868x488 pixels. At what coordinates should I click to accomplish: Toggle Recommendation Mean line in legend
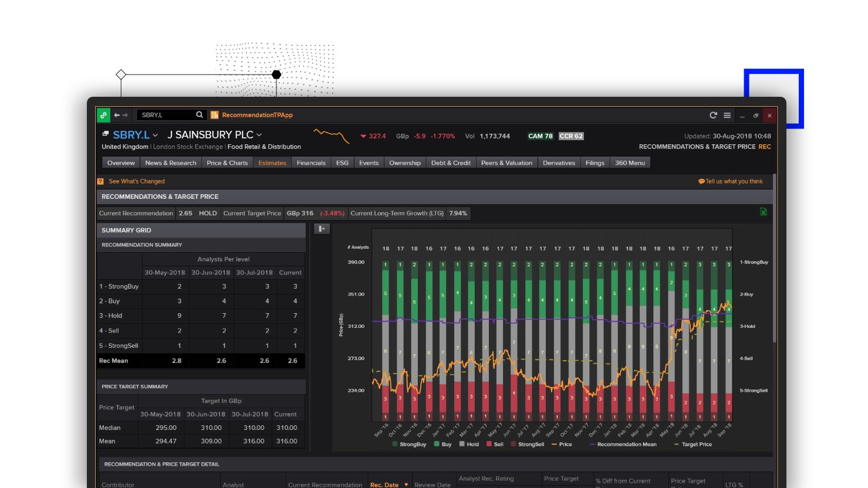(x=623, y=444)
